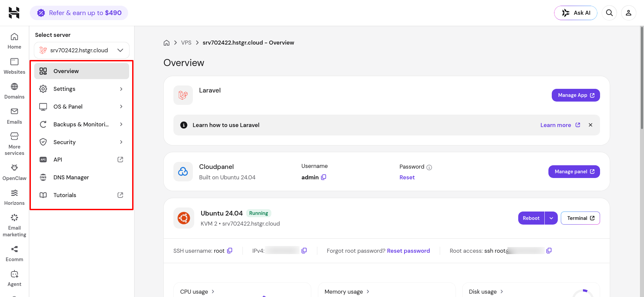Open Domains from the sidebar
The height and width of the screenshot is (297, 644).
click(14, 91)
